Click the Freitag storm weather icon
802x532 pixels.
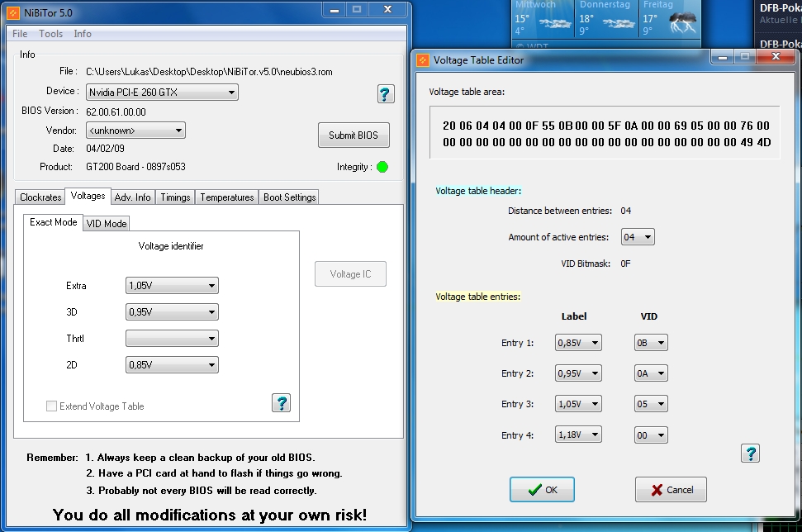[x=682, y=22]
